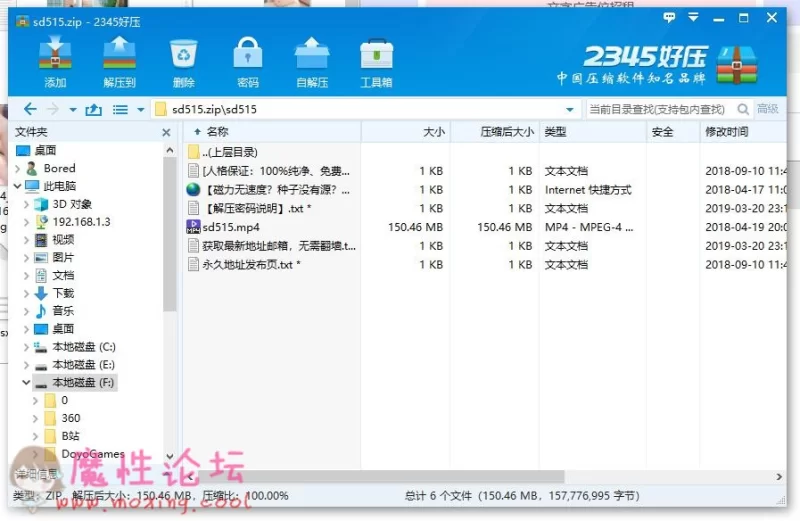Sort by the 大小 column header
Viewport: 800px width, 521px height.
point(406,132)
